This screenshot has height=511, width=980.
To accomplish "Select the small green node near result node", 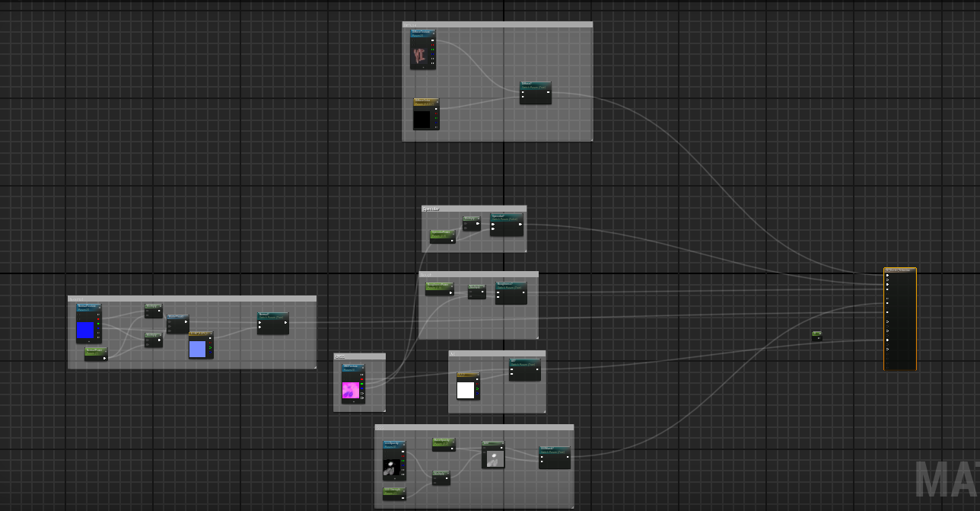I will pyautogui.click(x=816, y=336).
